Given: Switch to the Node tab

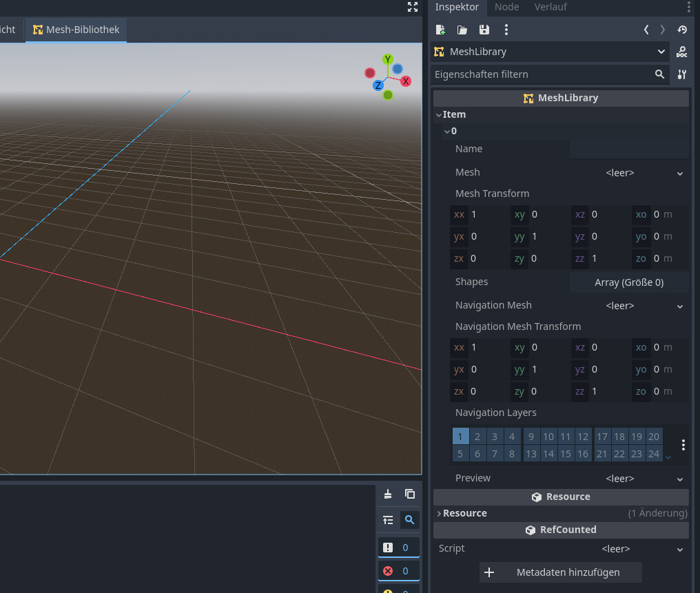Looking at the screenshot, I should [506, 8].
